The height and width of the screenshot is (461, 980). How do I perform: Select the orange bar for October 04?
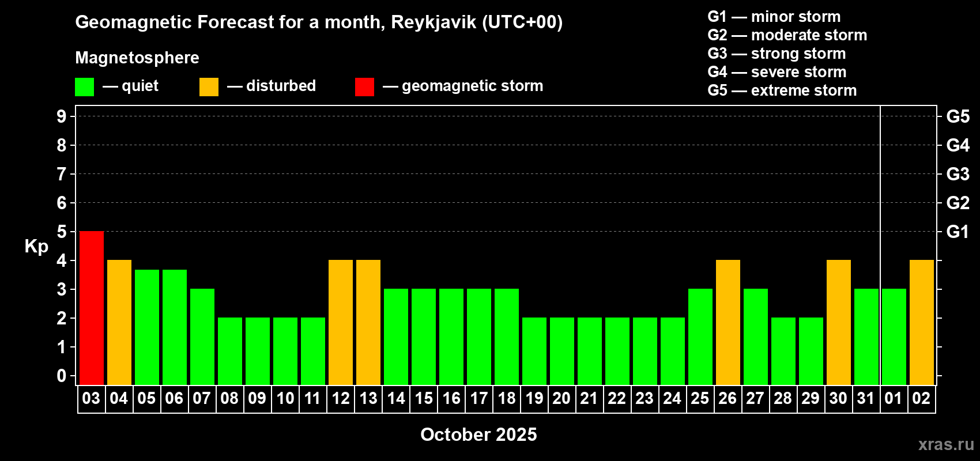(x=119, y=322)
